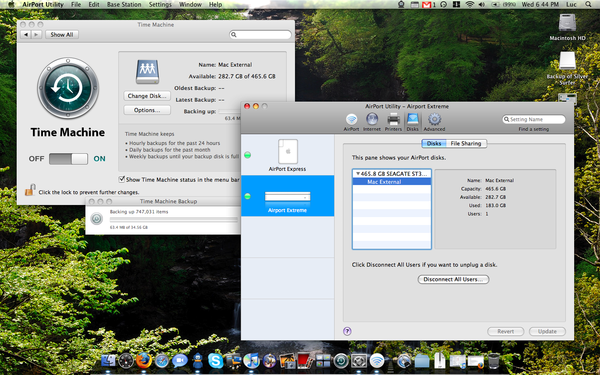This screenshot has height=375, width=600.
Task: Click the Change Disk... button
Action: tap(147, 96)
